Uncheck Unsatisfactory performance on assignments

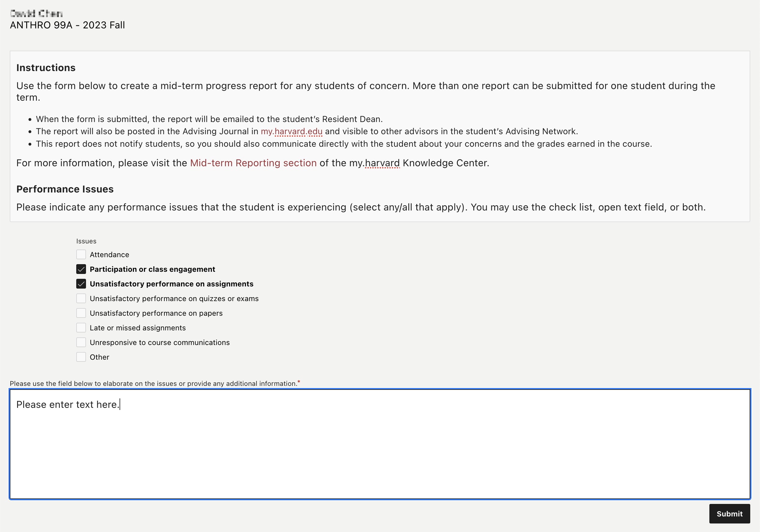(81, 284)
